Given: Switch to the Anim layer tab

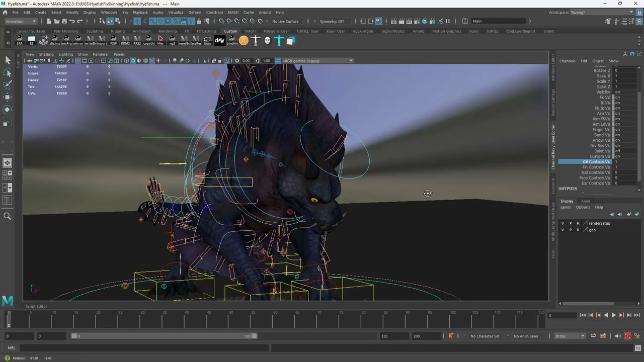Looking at the screenshot, I should 585,201.
